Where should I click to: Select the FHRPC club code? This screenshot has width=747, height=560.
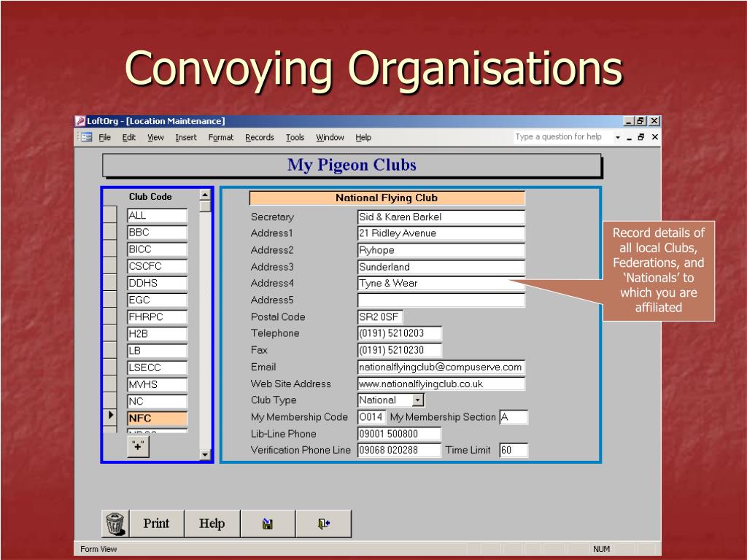click(x=158, y=317)
